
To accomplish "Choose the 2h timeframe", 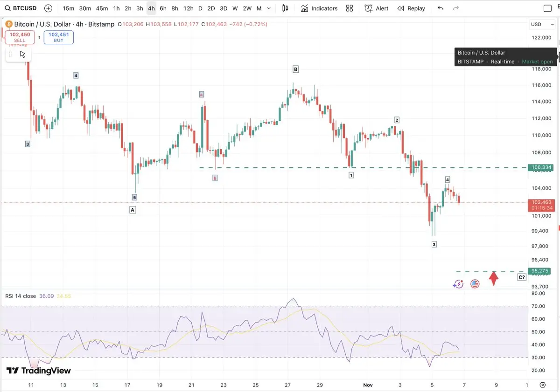I will pyautogui.click(x=128, y=8).
